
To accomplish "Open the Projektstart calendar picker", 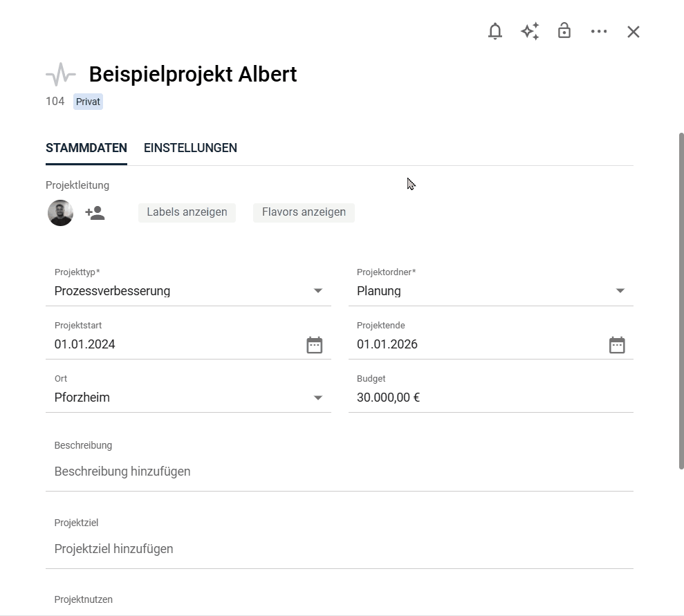I will coord(315,345).
